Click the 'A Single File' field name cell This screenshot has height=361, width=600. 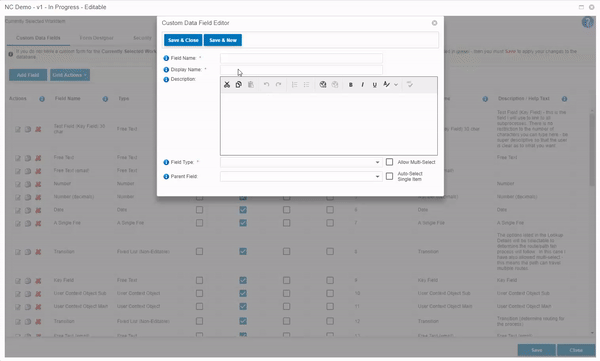tap(67, 223)
